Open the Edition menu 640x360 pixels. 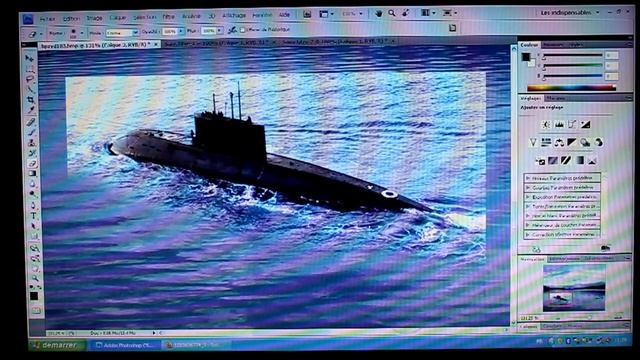(71, 19)
